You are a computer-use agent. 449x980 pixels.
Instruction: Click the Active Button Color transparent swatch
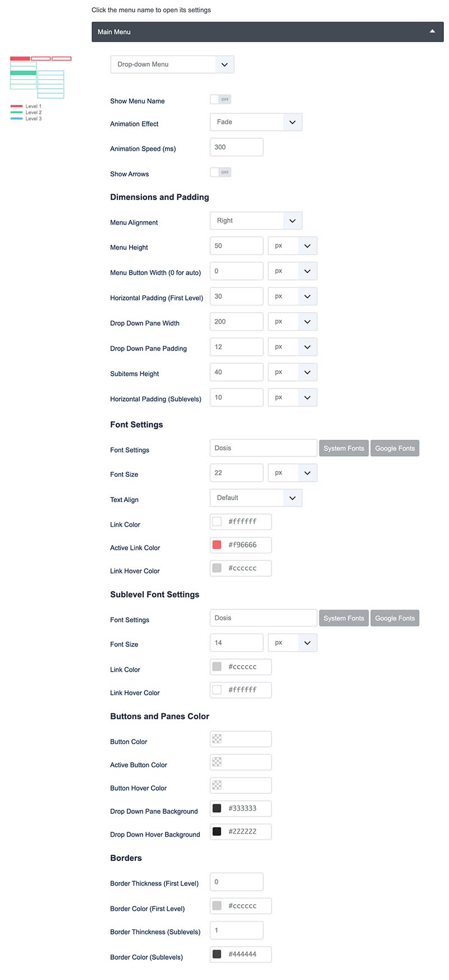point(217,762)
